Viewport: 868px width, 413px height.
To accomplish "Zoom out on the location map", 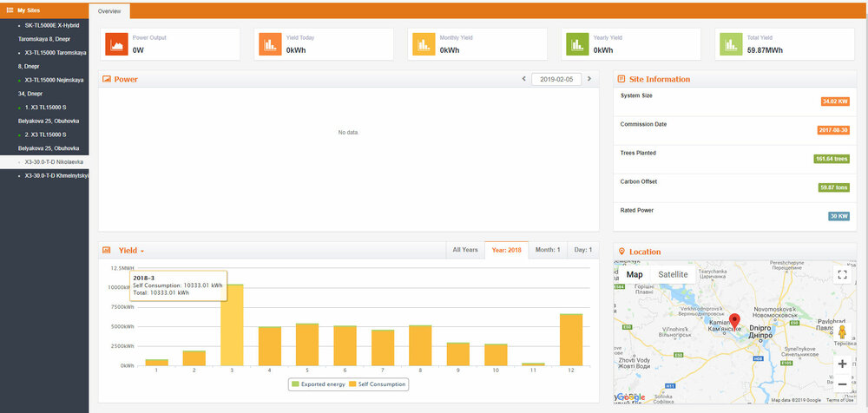I will point(841,383).
